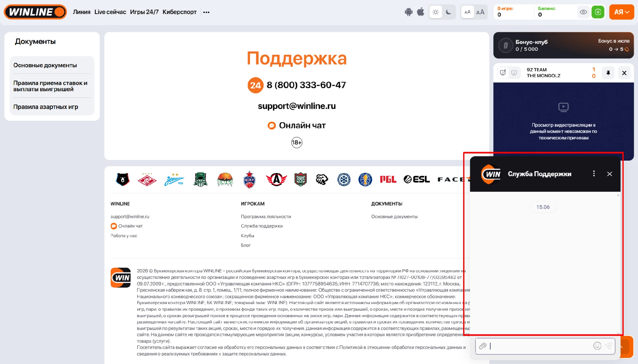638x364 pixels.
Task: Click the 24 hours orange badge
Action: point(255,85)
